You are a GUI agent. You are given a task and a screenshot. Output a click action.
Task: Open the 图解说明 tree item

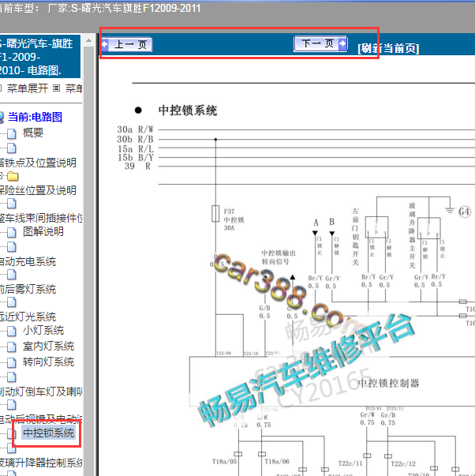(43, 231)
